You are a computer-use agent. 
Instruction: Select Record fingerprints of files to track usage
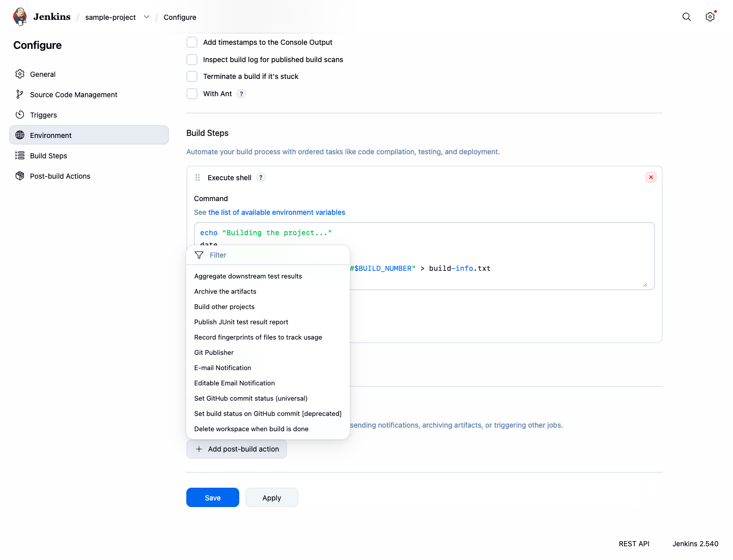tap(268, 337)
